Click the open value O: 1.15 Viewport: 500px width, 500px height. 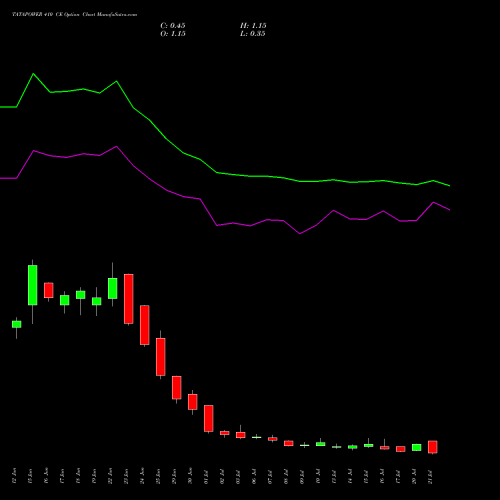pos(173,34)
